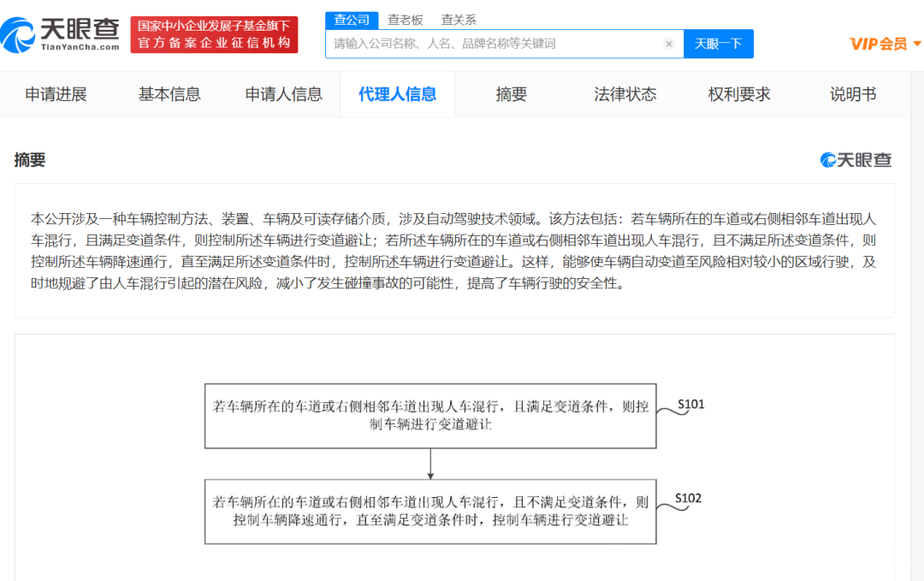The height and width of the screenshot is (581, 924).
Task: Click the S101 label text
Action: [690, 404]
